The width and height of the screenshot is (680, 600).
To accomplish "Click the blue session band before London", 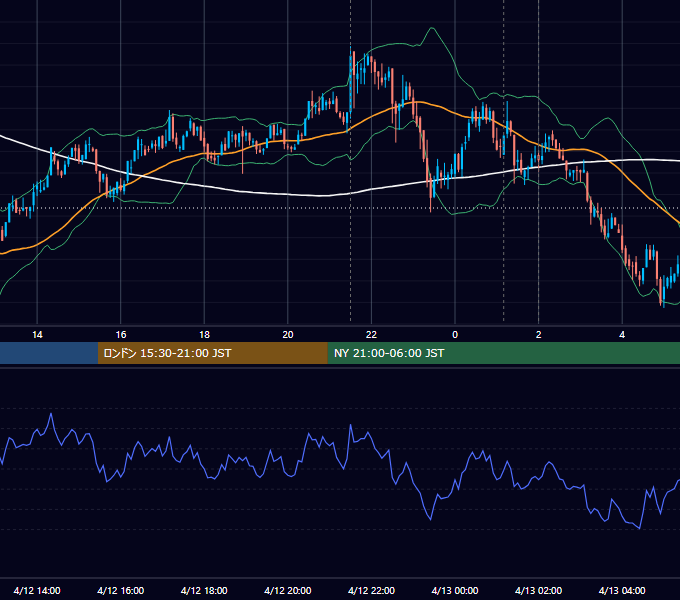I will click(49, 353).
